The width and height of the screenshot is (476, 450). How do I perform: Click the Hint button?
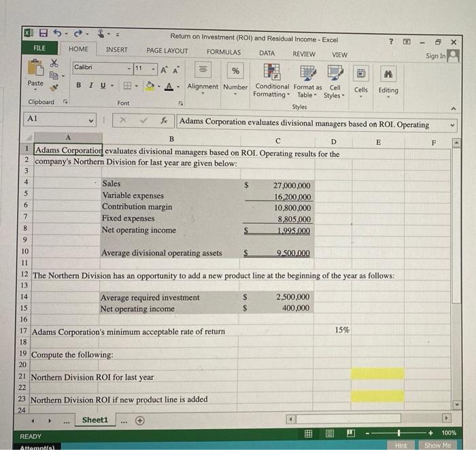[401, 445]
